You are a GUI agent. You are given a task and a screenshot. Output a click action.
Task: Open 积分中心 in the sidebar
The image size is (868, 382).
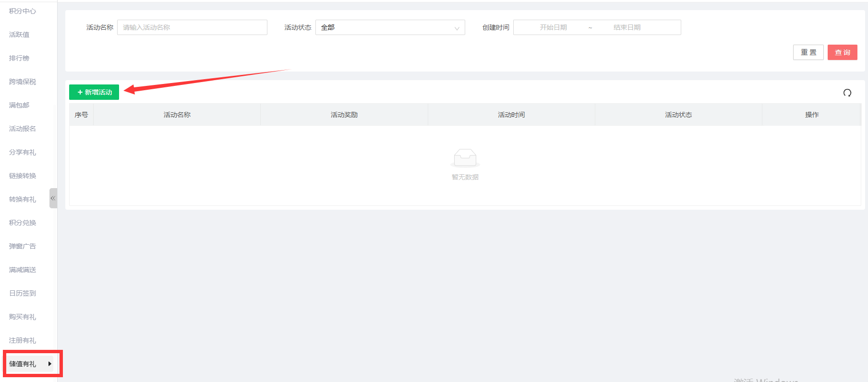[23, 11]
